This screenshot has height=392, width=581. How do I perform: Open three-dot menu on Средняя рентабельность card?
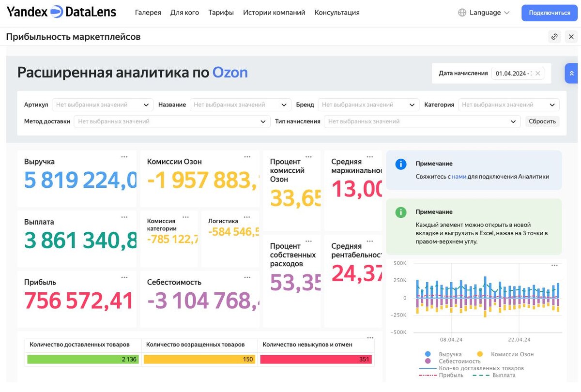tap(370, 241)
